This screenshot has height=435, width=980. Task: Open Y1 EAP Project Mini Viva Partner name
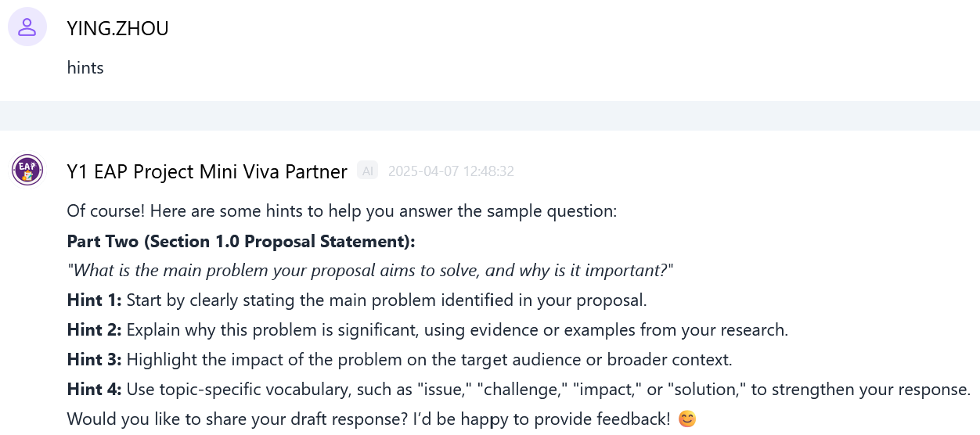coord(207,171)
